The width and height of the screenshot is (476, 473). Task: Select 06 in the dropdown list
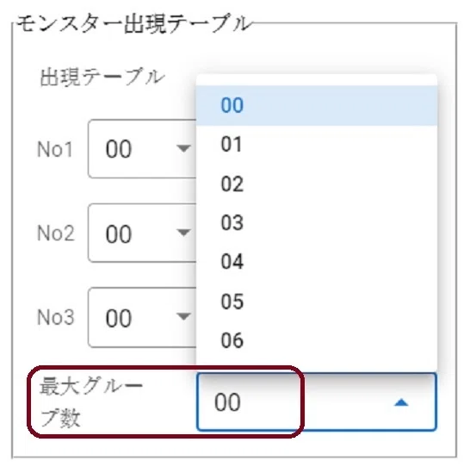(x=317, y=340)
